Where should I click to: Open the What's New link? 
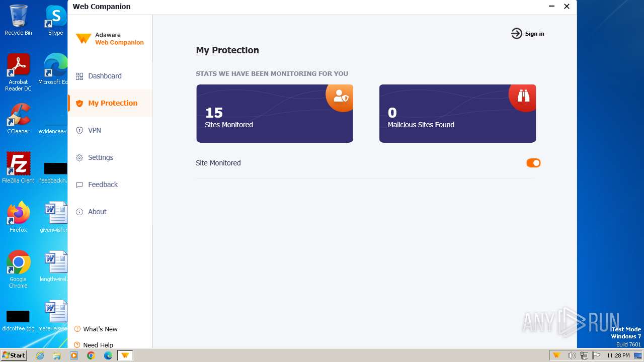(x=100, y=329)
